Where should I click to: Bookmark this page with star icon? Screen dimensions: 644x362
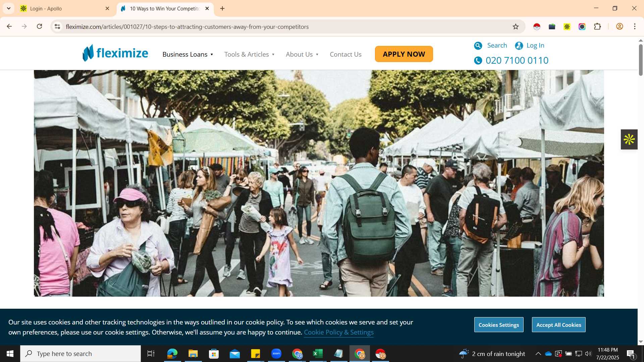tap(516, 26)
